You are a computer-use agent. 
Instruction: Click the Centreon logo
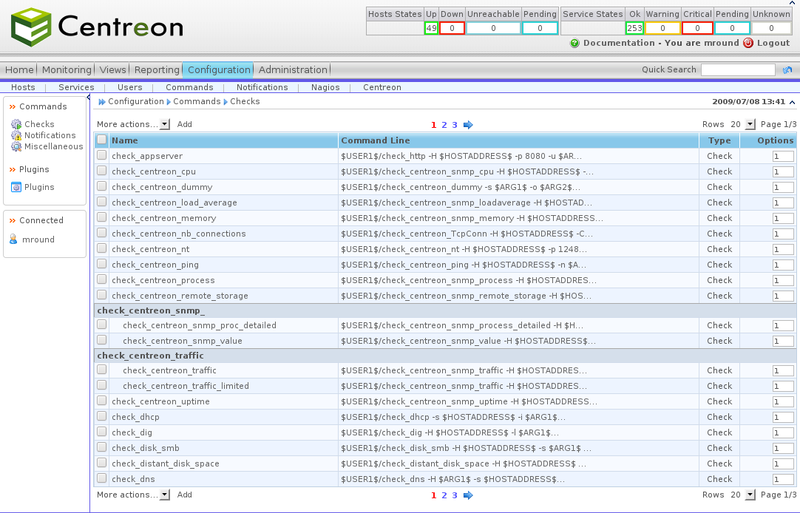pyautogui.click(x=97, y=28)
